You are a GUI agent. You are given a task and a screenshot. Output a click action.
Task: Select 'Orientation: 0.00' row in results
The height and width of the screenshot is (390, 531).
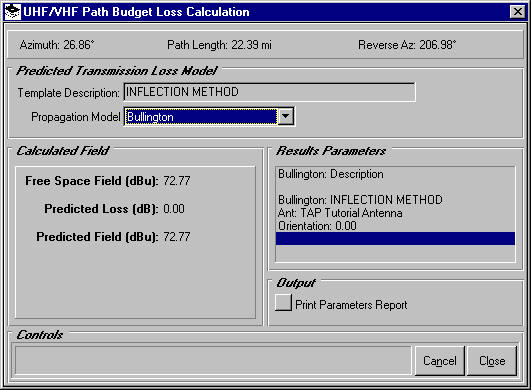point(395,226)
